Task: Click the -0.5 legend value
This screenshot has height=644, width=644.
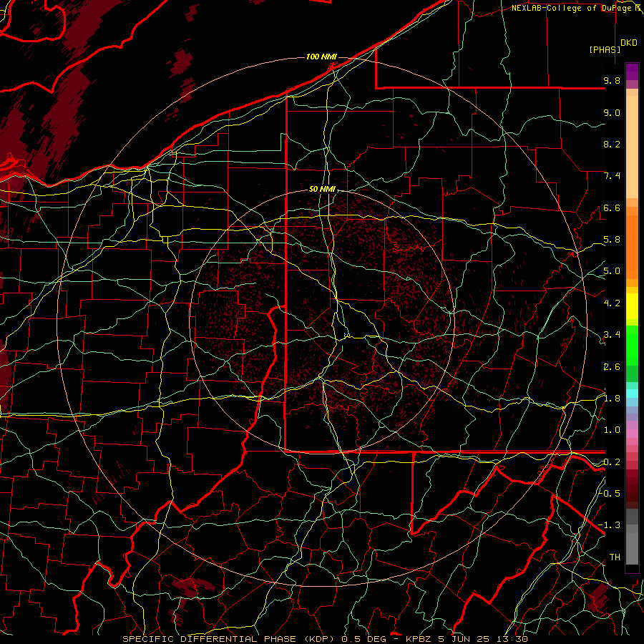Action: coord(610,493)
